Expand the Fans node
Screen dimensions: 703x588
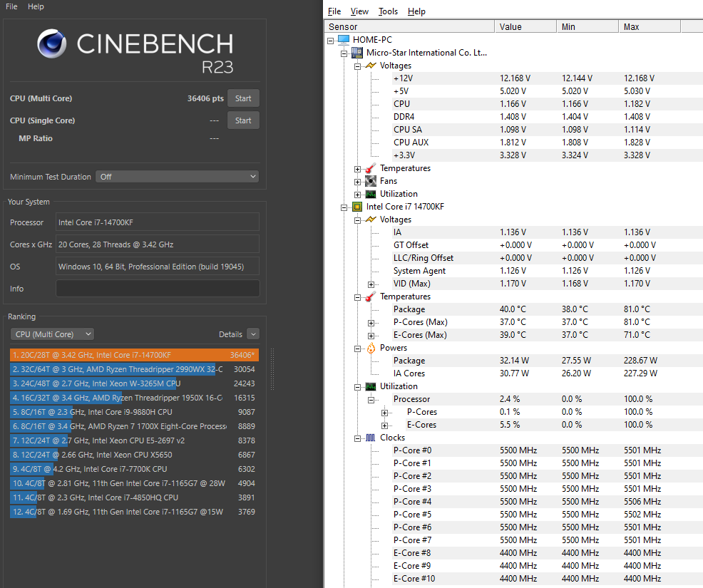(x=357, y=182)
